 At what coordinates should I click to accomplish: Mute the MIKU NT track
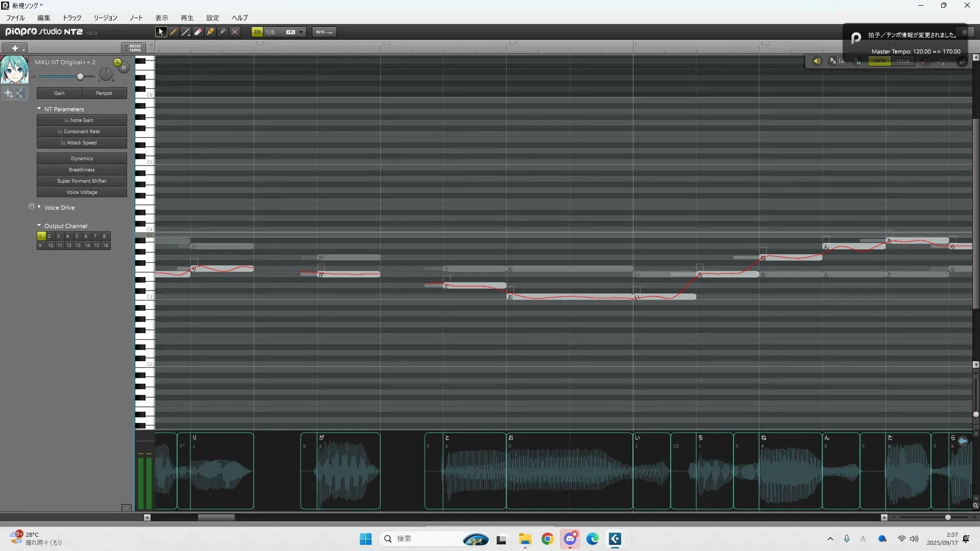pyautogui.click(x=124, y=67)
